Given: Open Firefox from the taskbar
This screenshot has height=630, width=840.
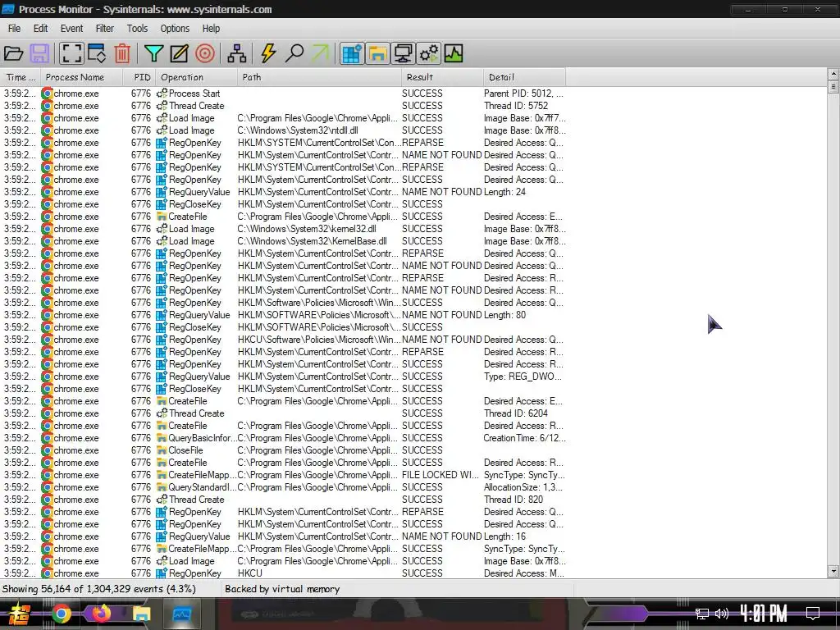Looking at the screenshot, I should coord(101,614).
